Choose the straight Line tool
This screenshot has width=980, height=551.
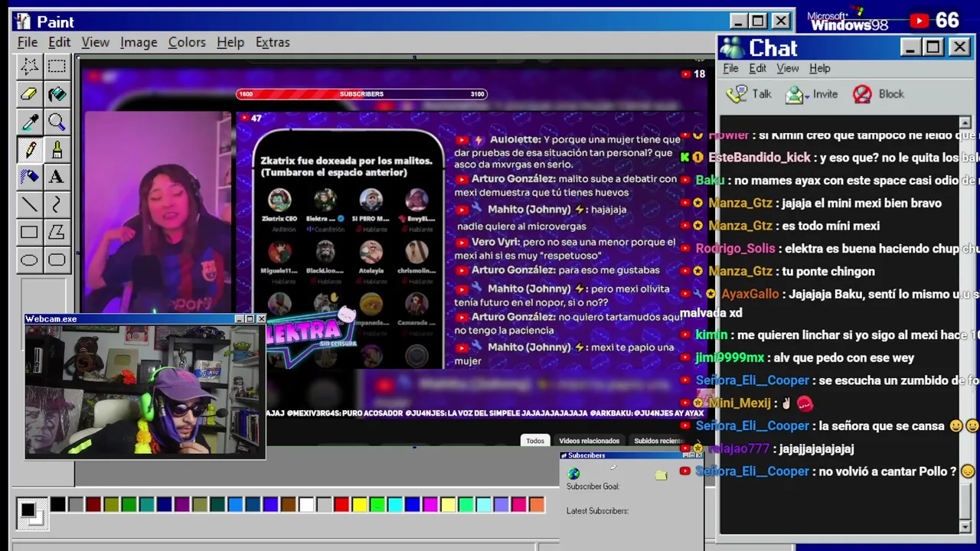click(x=29, y=204)
